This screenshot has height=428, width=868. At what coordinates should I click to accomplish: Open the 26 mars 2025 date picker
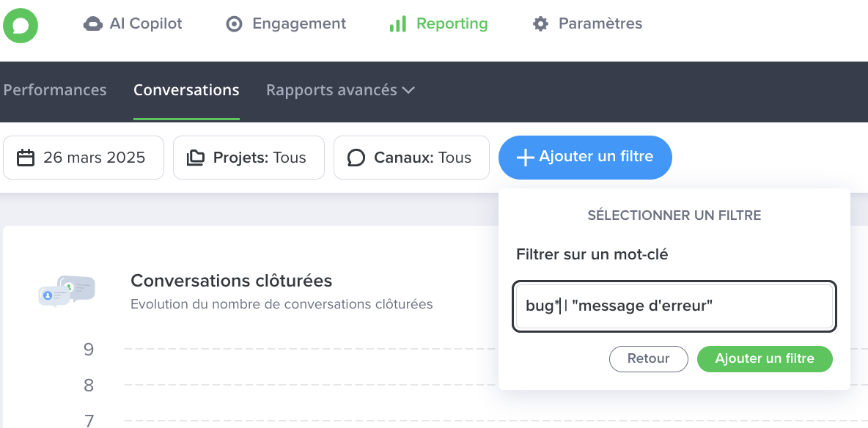click(x=84, y=158)
